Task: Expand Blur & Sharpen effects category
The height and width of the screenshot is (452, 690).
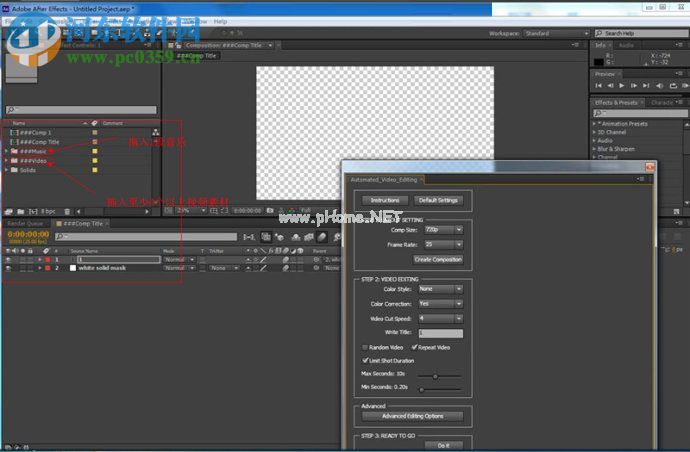Action: point(594,149)
